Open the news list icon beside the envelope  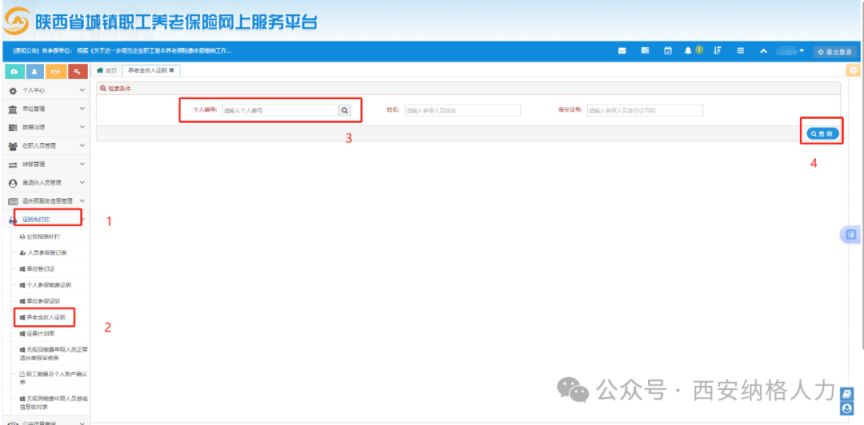(x=645, y=51)
